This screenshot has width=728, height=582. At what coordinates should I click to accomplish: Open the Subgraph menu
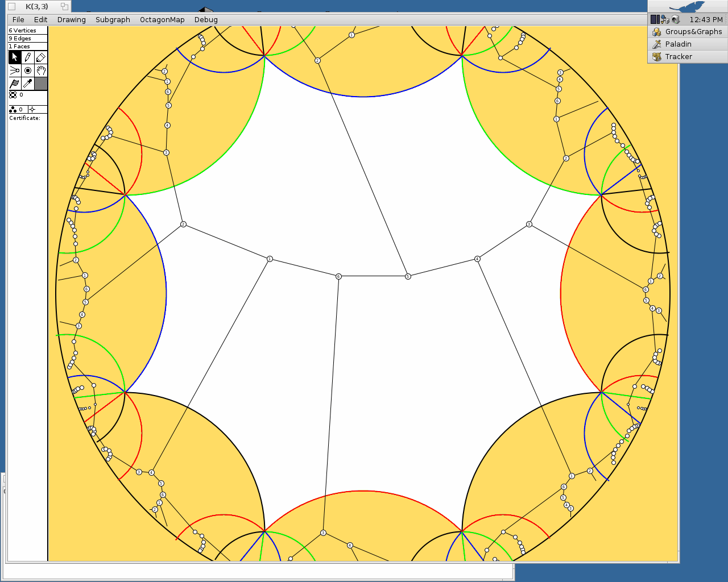click(113, 19)
